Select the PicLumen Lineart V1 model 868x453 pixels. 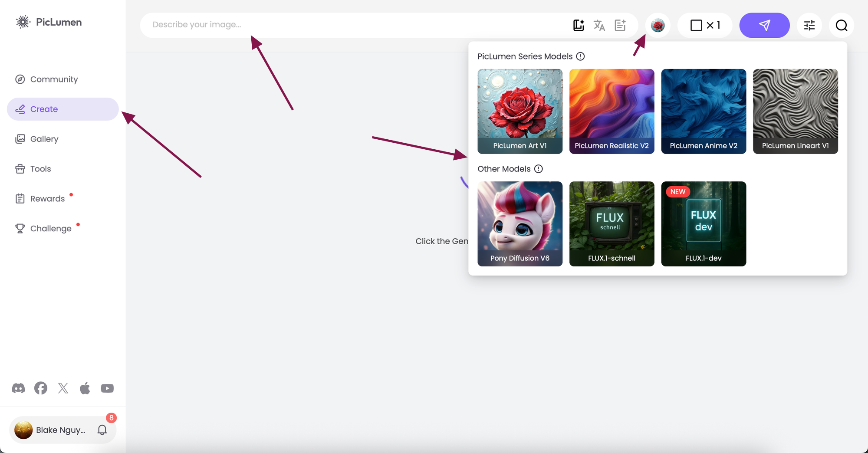pos(796,112)
